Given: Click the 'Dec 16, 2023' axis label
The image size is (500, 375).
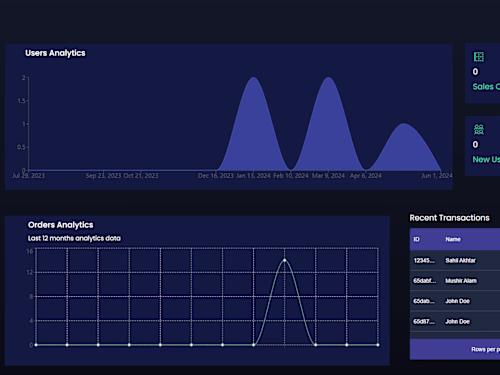Looking at the screenshot, I should click(x=216, y=176).
